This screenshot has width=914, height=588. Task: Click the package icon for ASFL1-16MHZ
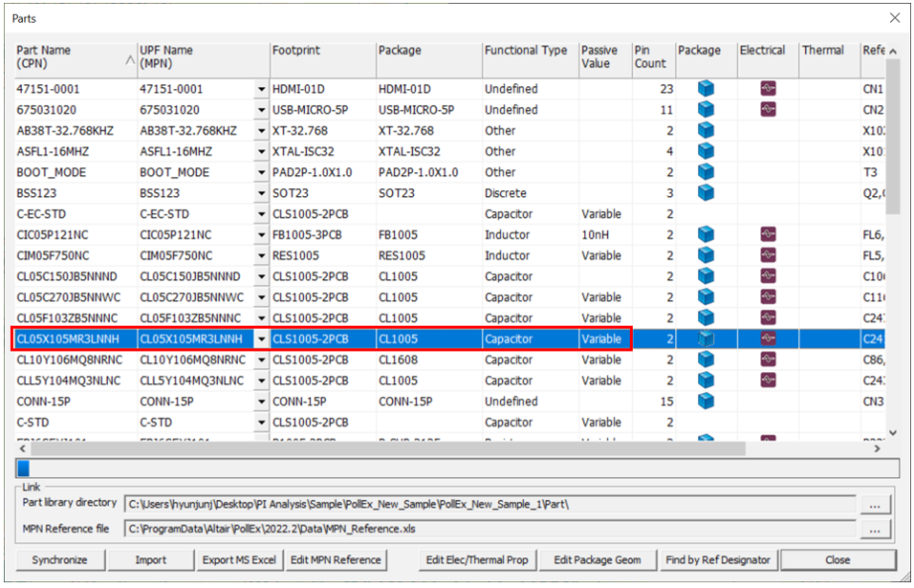pyautogui.click(x=706, y=151)
